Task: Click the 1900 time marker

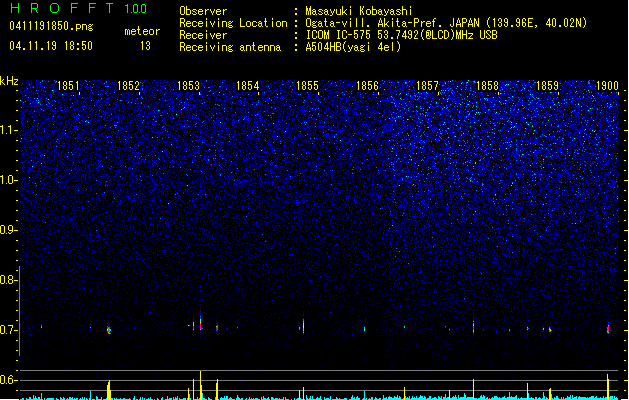Action: click(607, 86)
